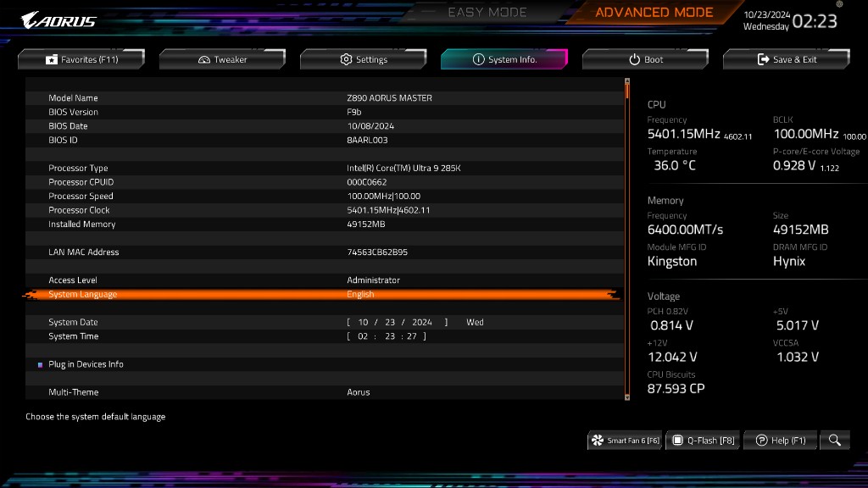Select the month field 10 in System Date
Screen dimensions: 868x488
coord(363,322)
